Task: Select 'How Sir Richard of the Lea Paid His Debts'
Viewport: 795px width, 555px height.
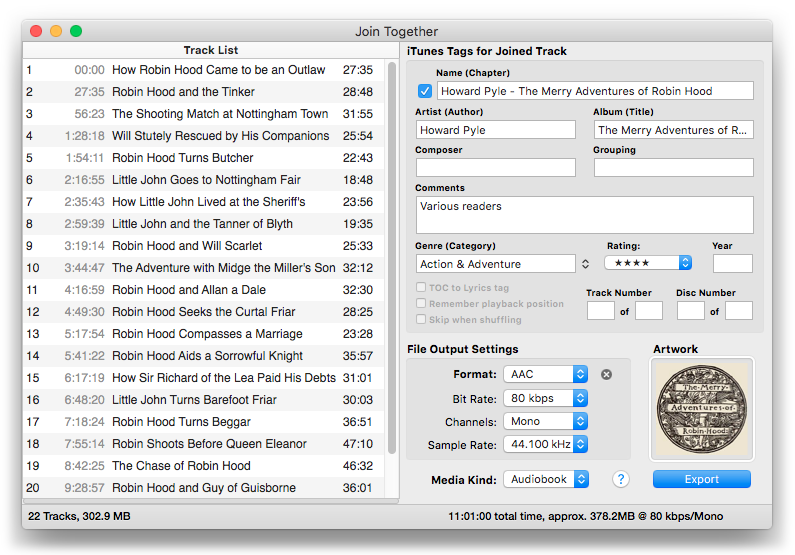Action: 203,378
